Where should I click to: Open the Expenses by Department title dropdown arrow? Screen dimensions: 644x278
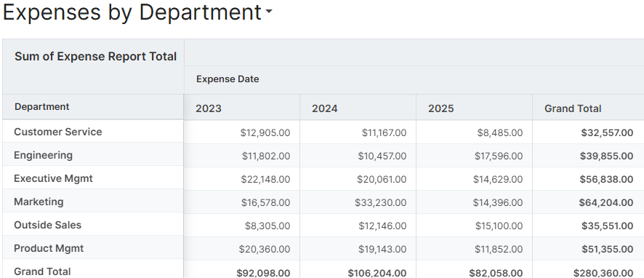click(269, 12)
